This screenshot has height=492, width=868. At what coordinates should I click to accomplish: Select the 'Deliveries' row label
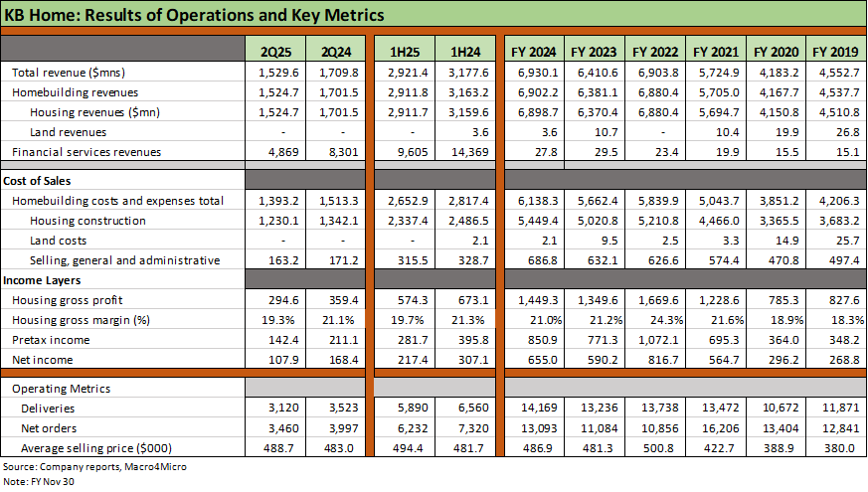[x=48, y=409]
